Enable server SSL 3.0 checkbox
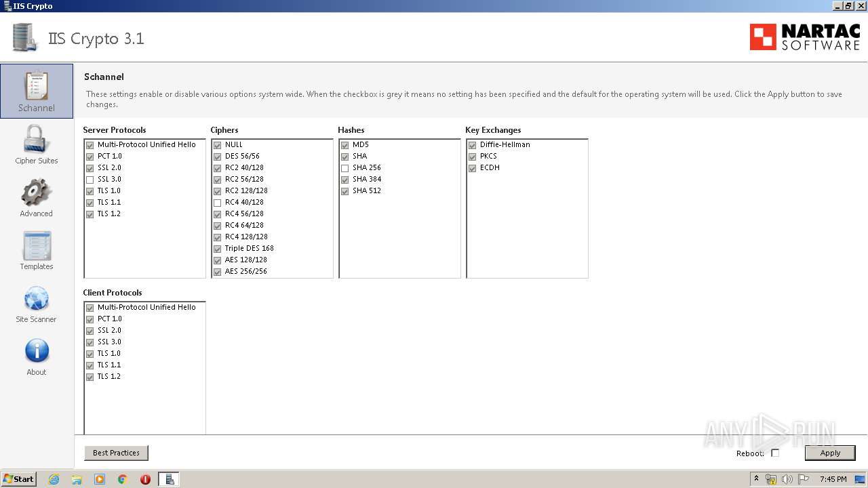 90,180
